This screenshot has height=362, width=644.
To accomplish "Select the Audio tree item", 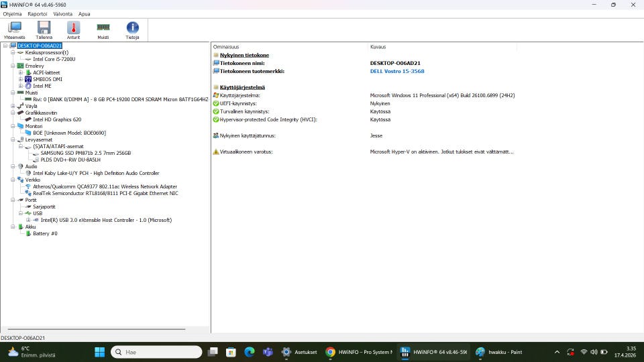I will point(32,166).
